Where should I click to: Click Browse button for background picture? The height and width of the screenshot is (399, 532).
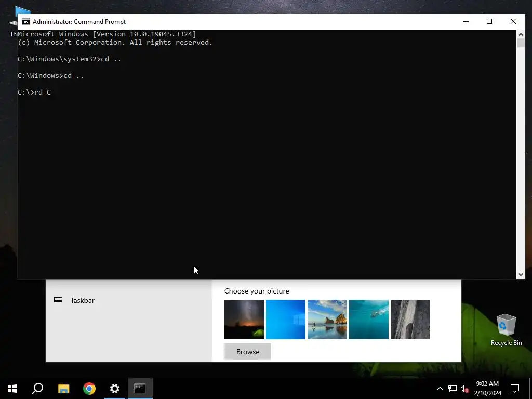248,352
